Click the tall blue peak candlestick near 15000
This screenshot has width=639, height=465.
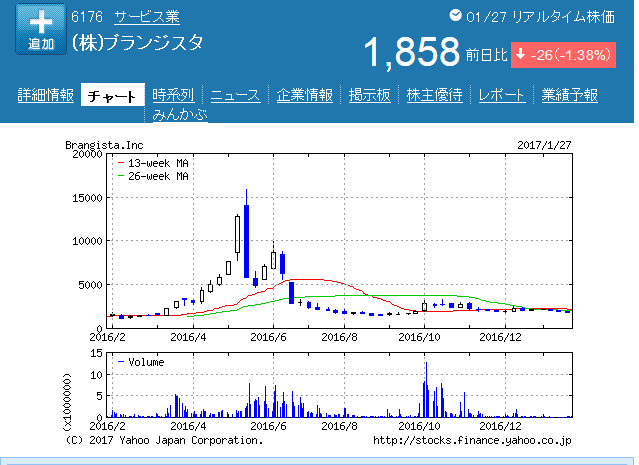coord(246,240)
